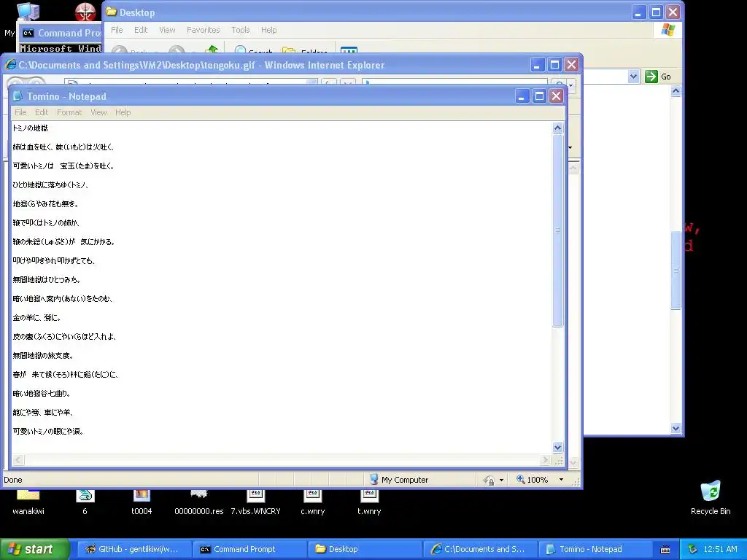Click Notepad horizontal scrollbar left arrow
Viewport: 747px width, 560px height.
[18, 460]
